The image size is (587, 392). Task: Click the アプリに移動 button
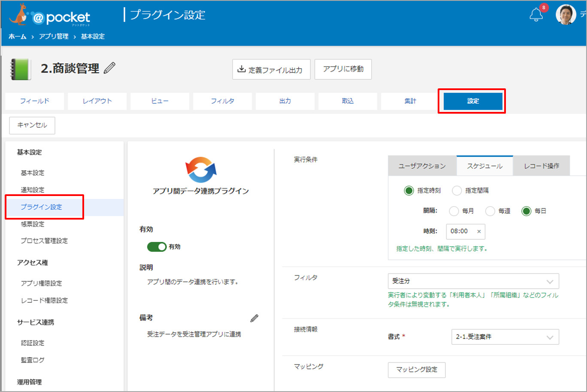343,69
